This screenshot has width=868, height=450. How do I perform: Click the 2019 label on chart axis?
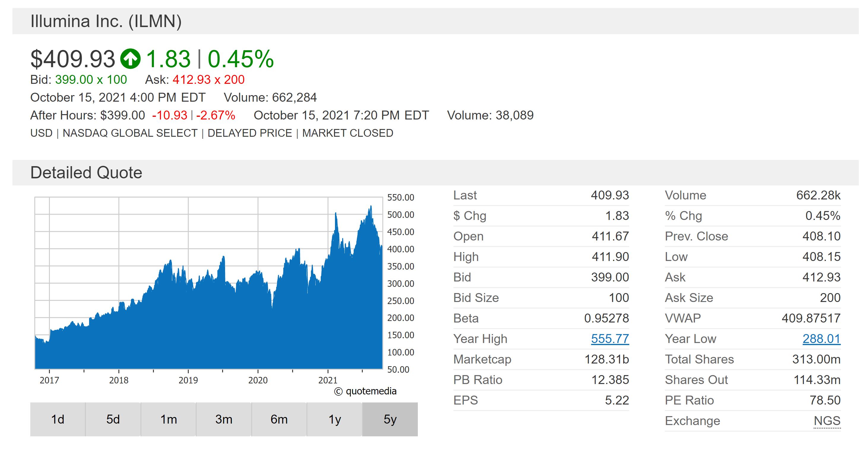point(188,380)
